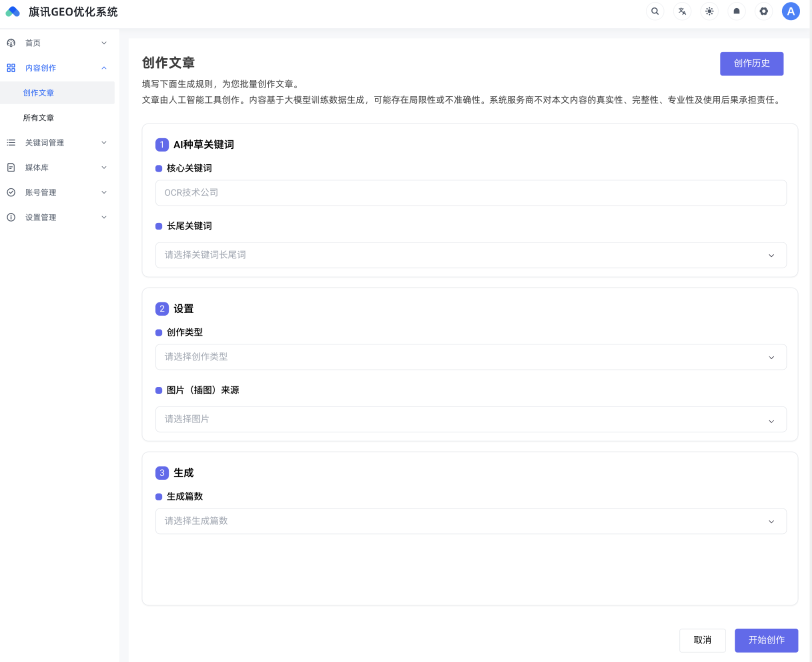The height and width of the screenshot is (662, 812).
Task: Open the 账号管理 menu item
Action: [57, 192]
